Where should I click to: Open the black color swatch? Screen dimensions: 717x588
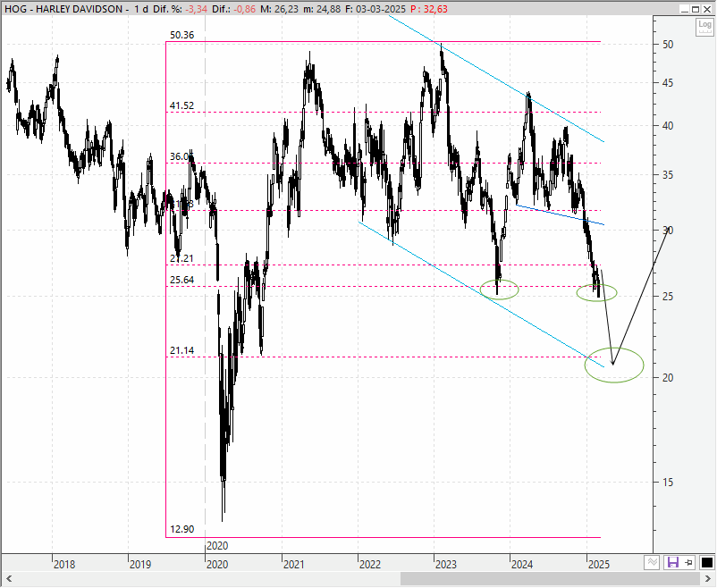[x=706, y=562]
